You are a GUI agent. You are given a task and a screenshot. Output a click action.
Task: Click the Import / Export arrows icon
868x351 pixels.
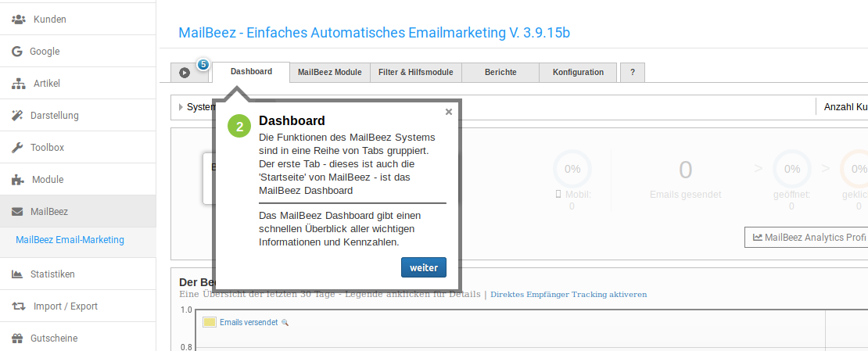coord(19,306)
